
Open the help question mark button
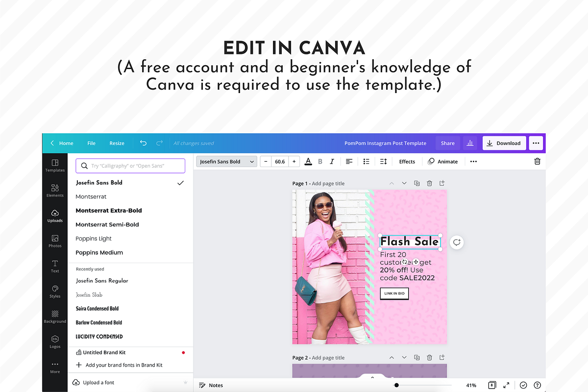(x=537, y=385)
